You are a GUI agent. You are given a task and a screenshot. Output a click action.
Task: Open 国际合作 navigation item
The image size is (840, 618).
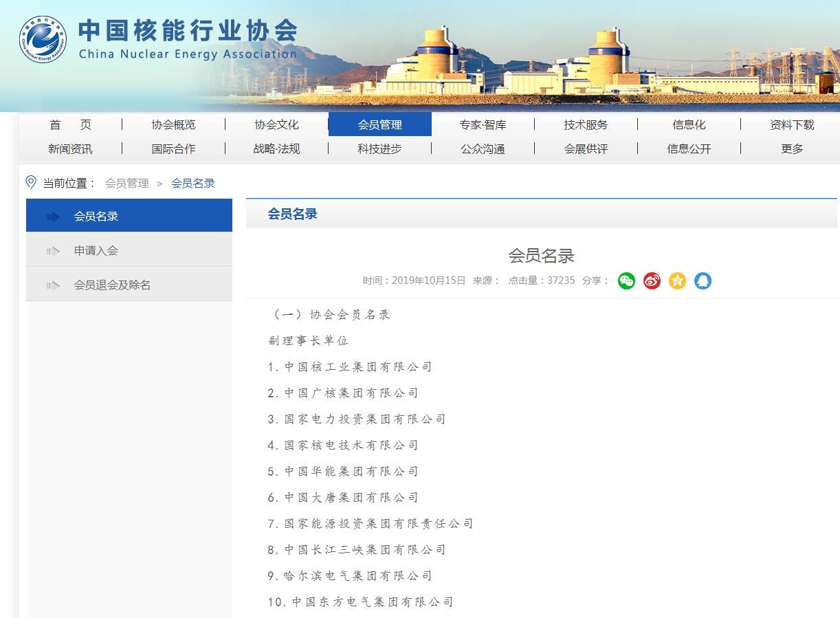(x=173, y=148)
